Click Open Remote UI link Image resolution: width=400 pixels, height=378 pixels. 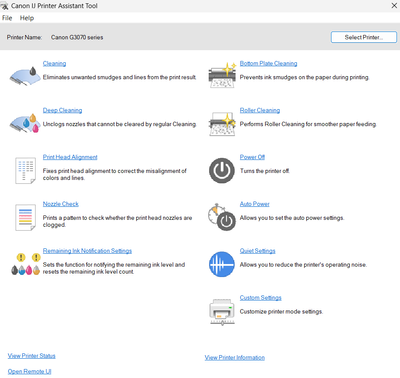(x=29, y=371)
